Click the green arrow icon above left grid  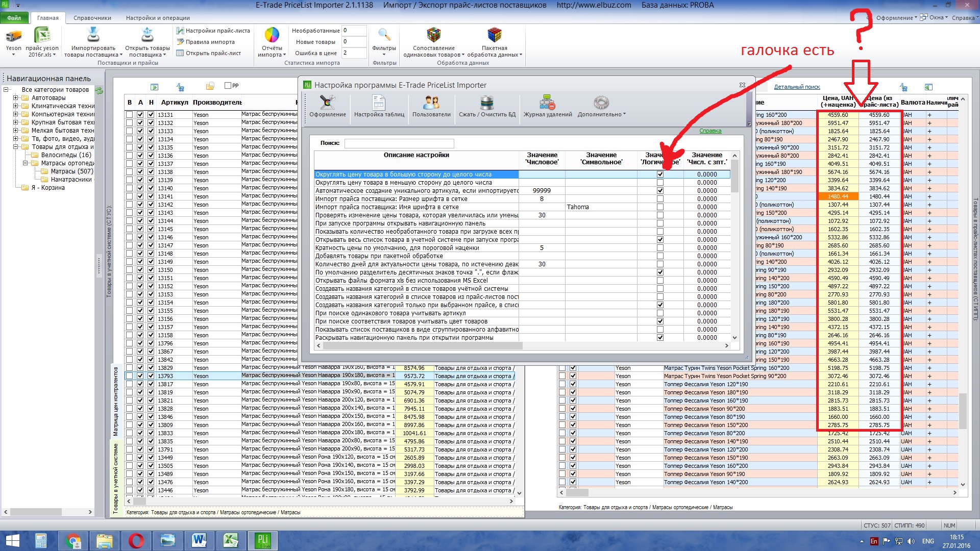(155, 87)
